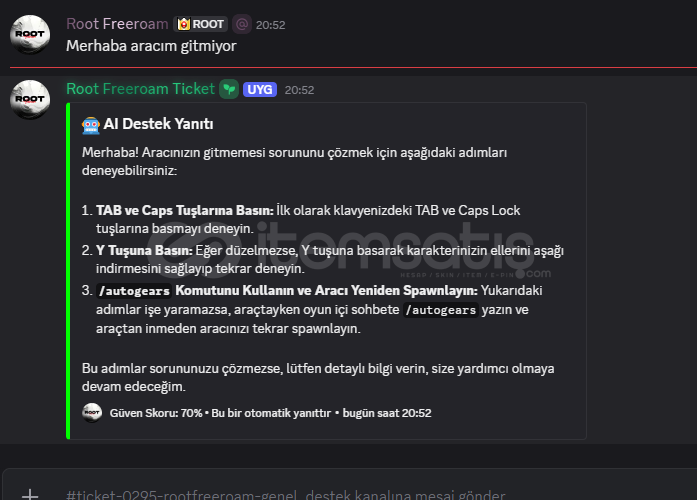The width and height of the screenshot is (697, 500).
Task: Click the green sprout badge icon
Action: (229, 89)
